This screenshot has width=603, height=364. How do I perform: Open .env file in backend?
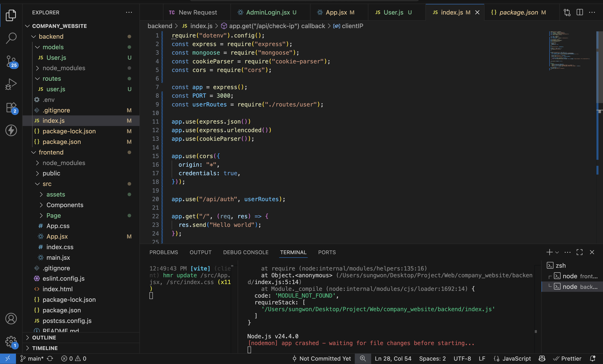pos(81,100)
